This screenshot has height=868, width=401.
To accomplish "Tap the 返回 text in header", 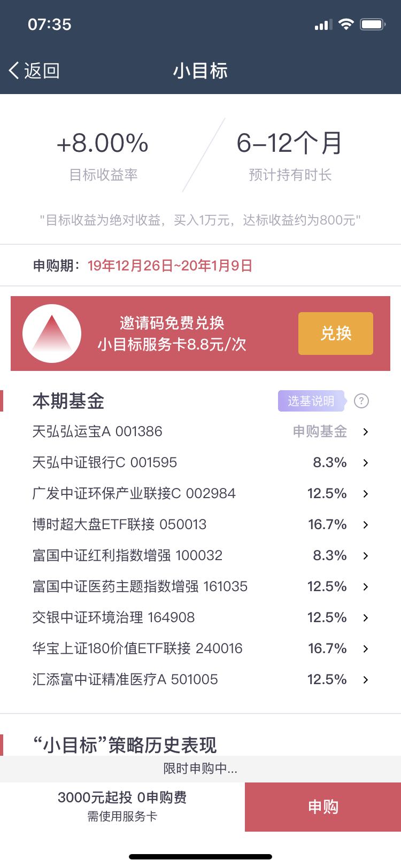I will tap(42, 70).
